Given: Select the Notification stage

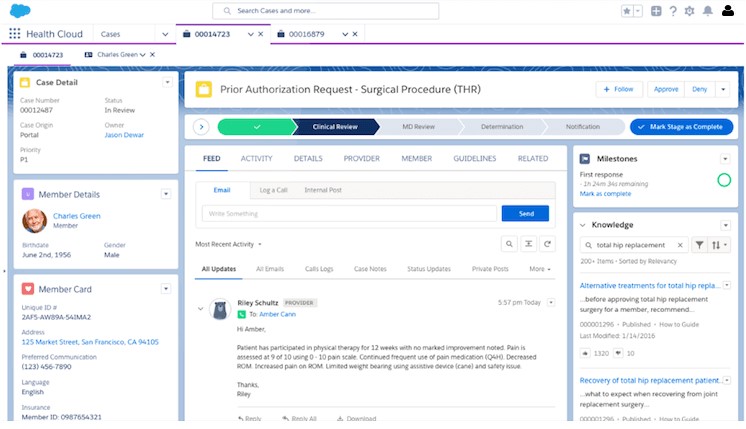Looking at the screenshot, I should click(583, 127).
